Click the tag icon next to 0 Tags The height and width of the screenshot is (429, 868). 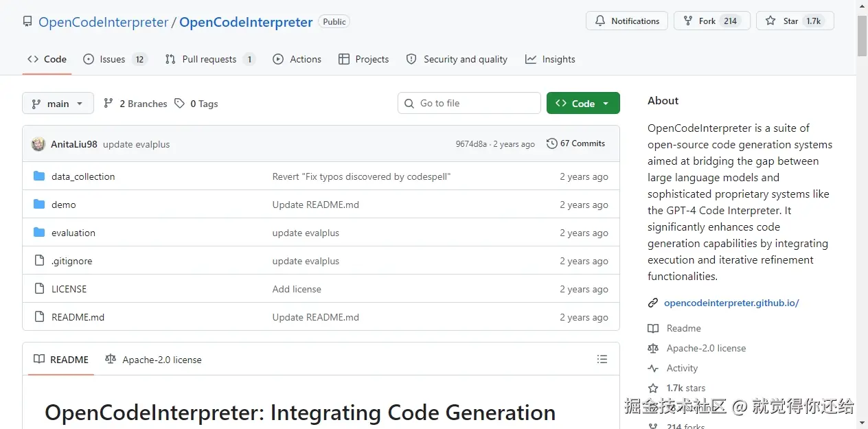pos(179,103)
